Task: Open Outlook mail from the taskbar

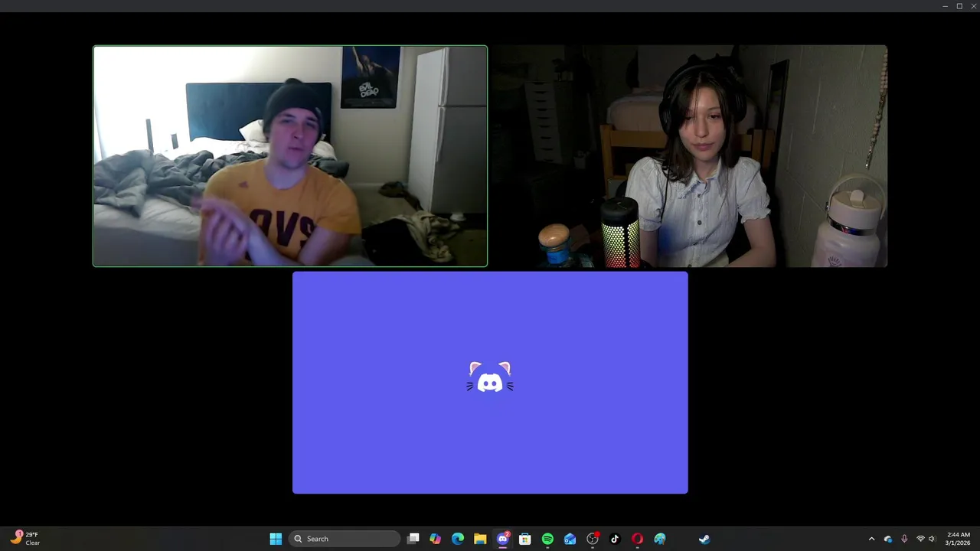Action: pyautogui.click(x=570, y=539)
